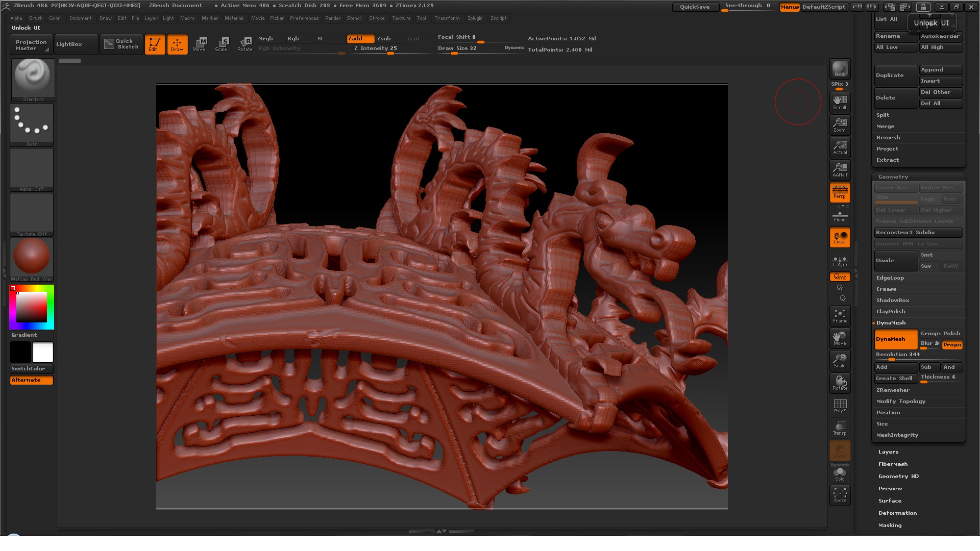The height and width of the screenshot is (551, 980).
Task: Open the Material menu
Action: click(x=234, y=18)
